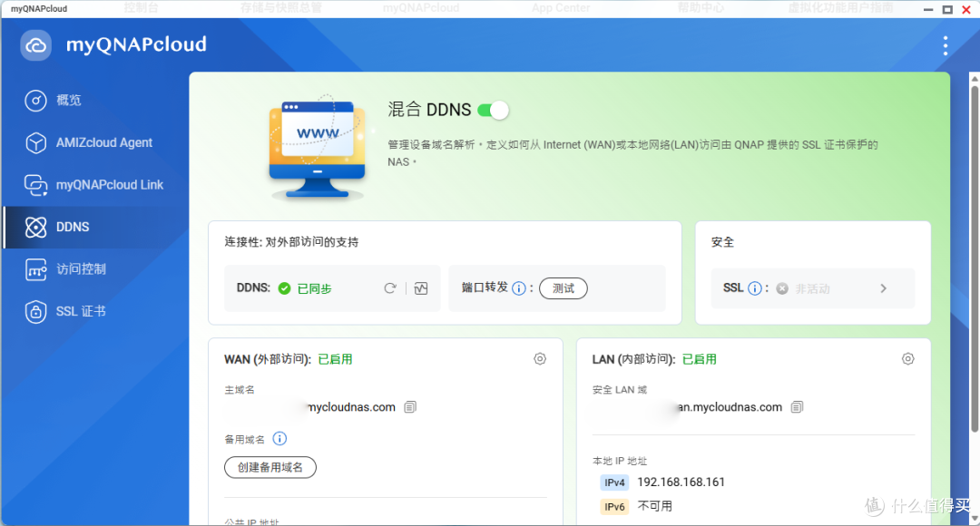Open SSL 证书 certificate page
The width and height of the screenshot is (980, 526).
tap(95, 312)
